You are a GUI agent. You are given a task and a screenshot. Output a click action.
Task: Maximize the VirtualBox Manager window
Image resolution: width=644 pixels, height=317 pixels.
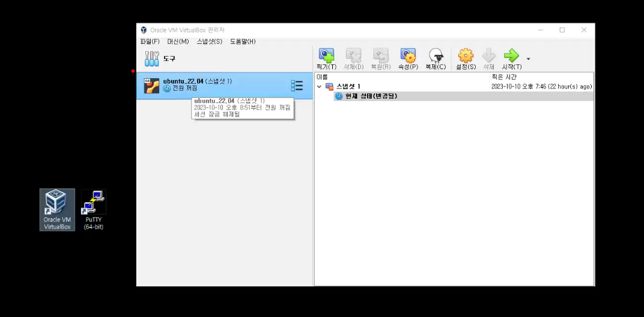(x=562, y=30)
